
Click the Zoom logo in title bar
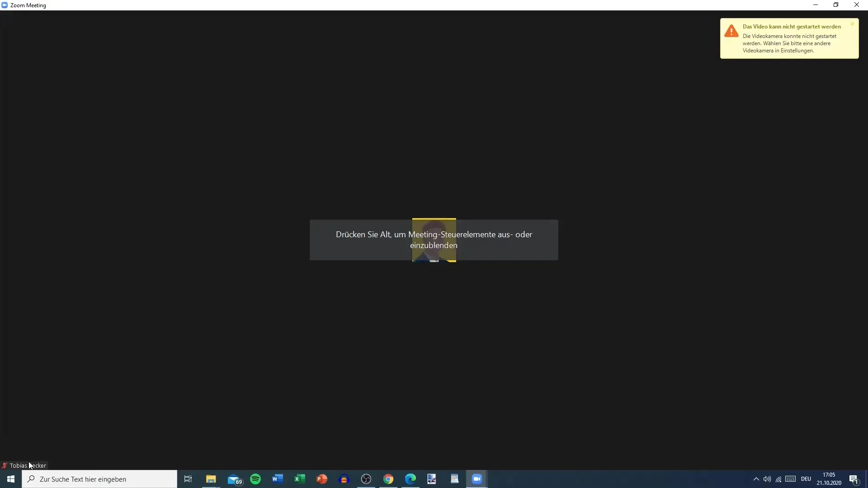(5, 5)
